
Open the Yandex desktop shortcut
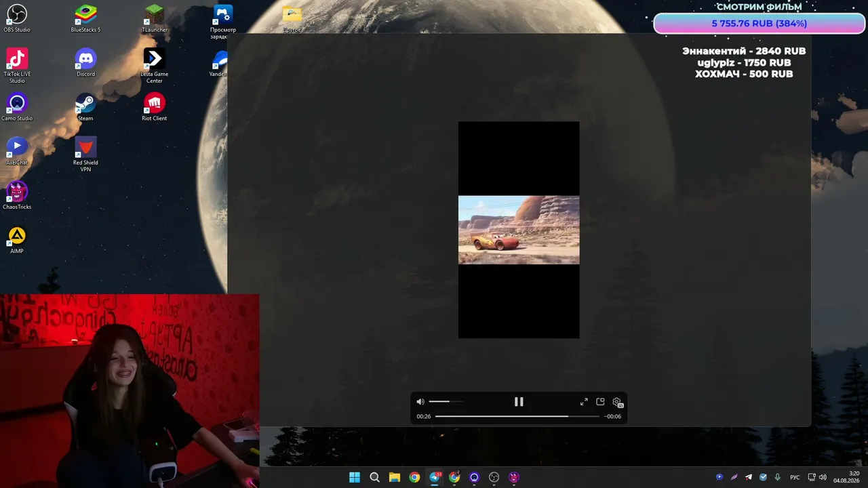[220, 63]
